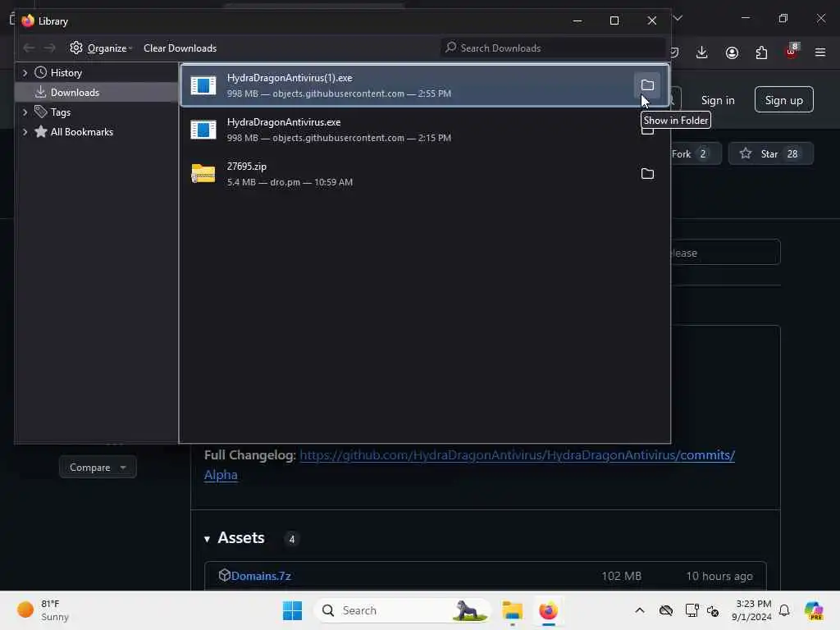The height and width of the screenshot is (630, 840).
Task: Click the GitHub Sign up button
Action: pyautogui.click(x=783, y=100)
